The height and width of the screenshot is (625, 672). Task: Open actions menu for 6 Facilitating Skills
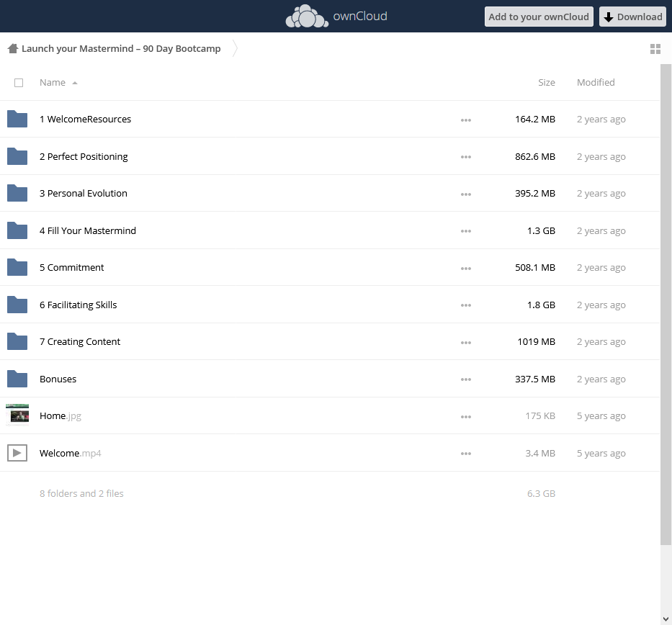pyautogui.click(x=466, y=305)
